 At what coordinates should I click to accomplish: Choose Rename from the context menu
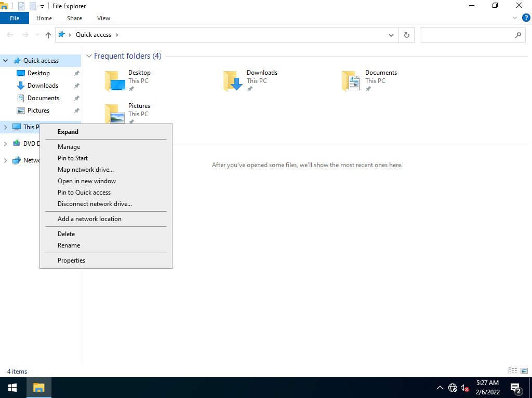[x=106, y=245]
